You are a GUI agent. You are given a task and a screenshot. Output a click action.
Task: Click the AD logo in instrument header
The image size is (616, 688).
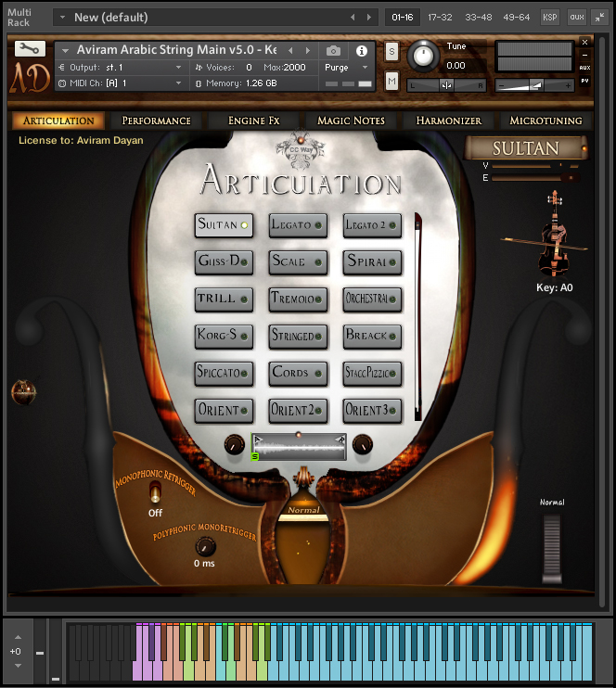(30, 78)
